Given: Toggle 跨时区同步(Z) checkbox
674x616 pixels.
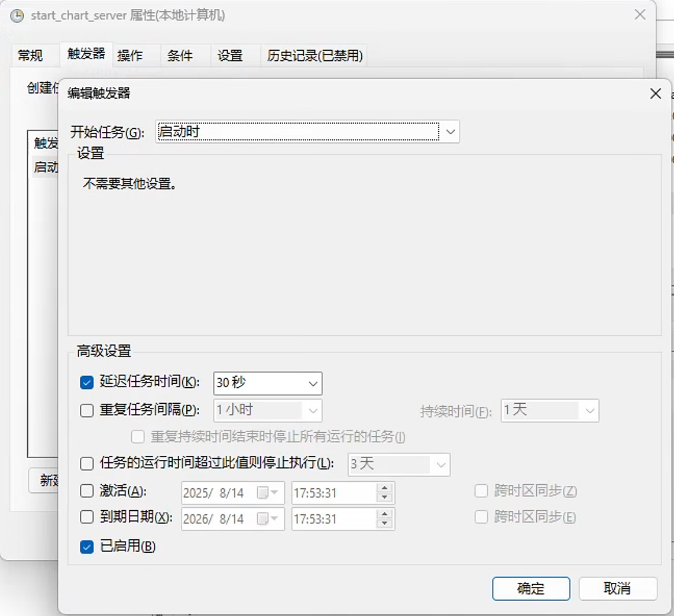Looking at the screenshot, I should coord(481,491).
